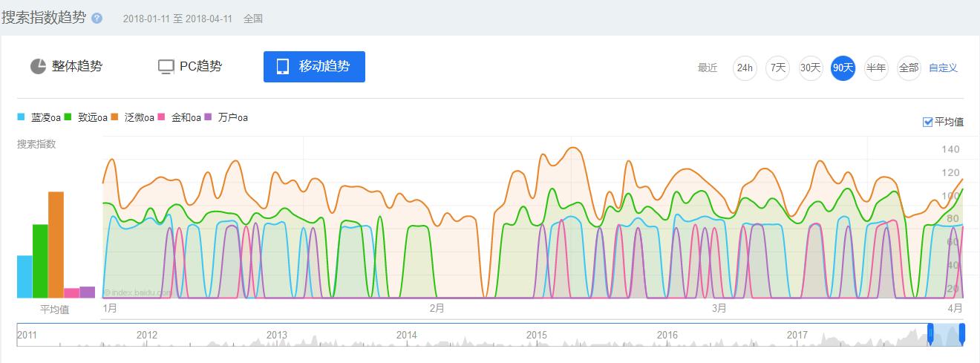Screen dimensions: 980x363
Task: Select the 全部 time range
Action: [x=909, y=68]
